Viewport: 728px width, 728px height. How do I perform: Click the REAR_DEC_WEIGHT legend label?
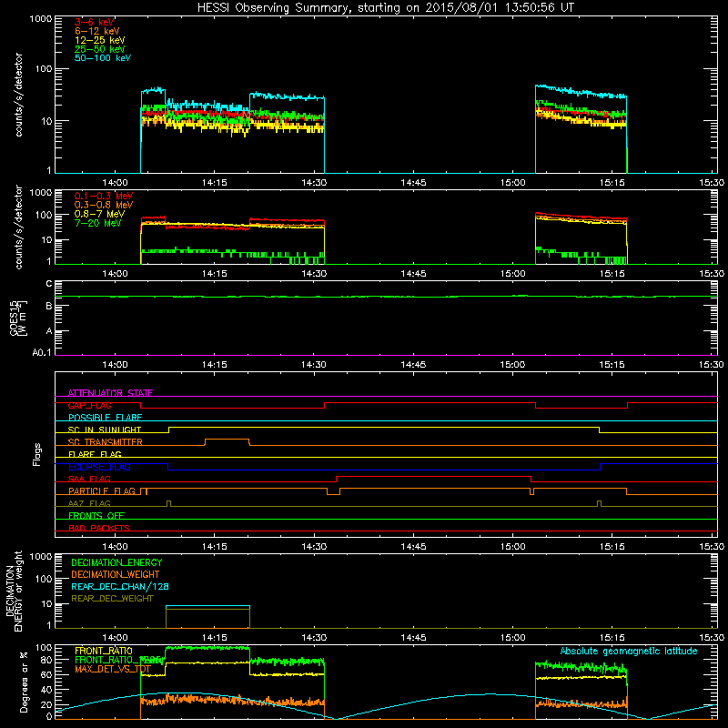(112, 599)
